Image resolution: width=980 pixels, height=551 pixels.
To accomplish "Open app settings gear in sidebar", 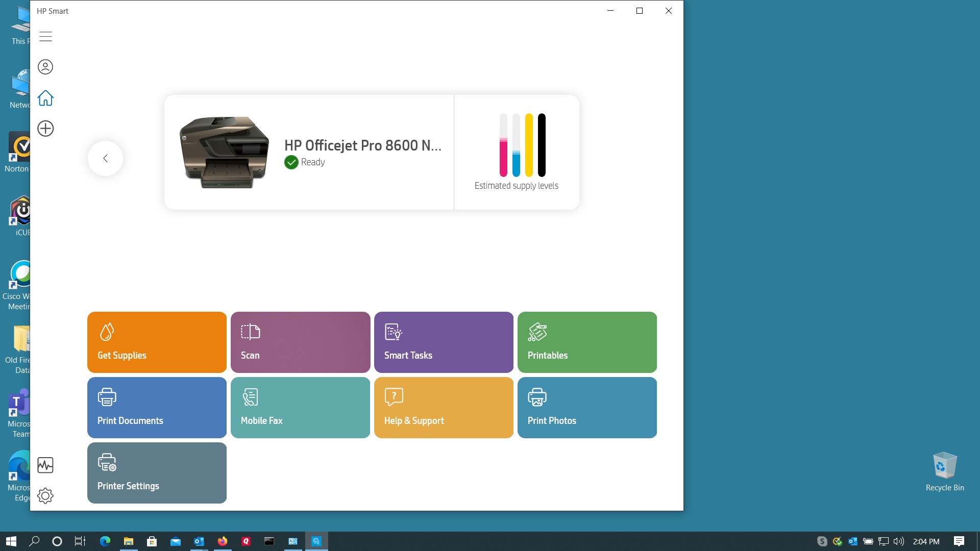I will point(45,495).
